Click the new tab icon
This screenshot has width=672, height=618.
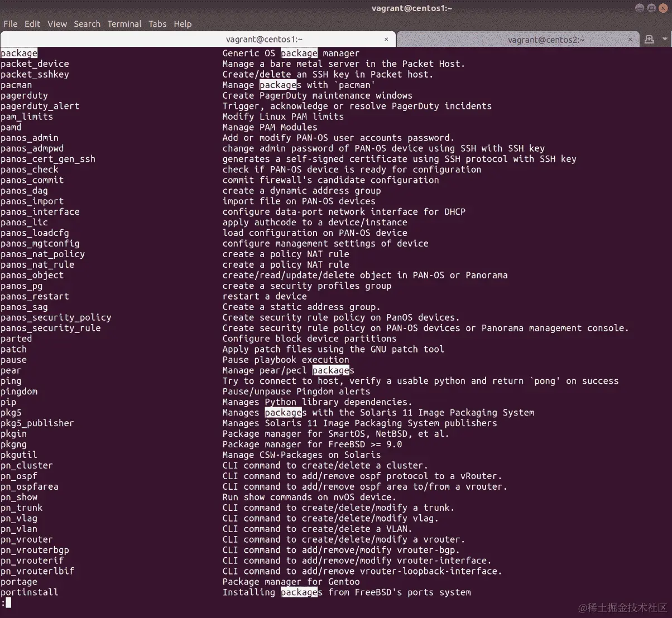point(649,40)
